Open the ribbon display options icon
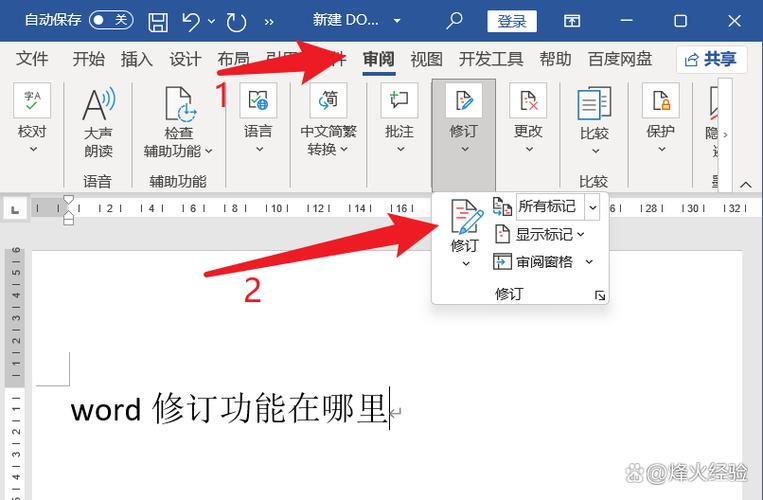Viewport: 763px width, 500px height. (x=572, y=21)
